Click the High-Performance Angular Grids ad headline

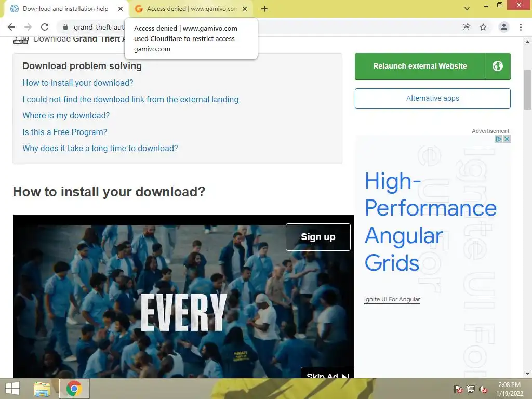pos(430,222)
